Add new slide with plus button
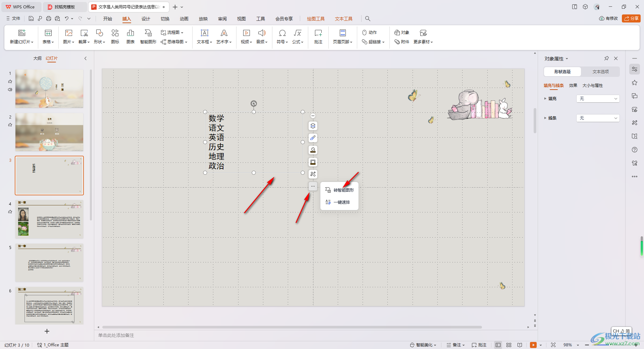The image size is (644, 349). [47, 331]
